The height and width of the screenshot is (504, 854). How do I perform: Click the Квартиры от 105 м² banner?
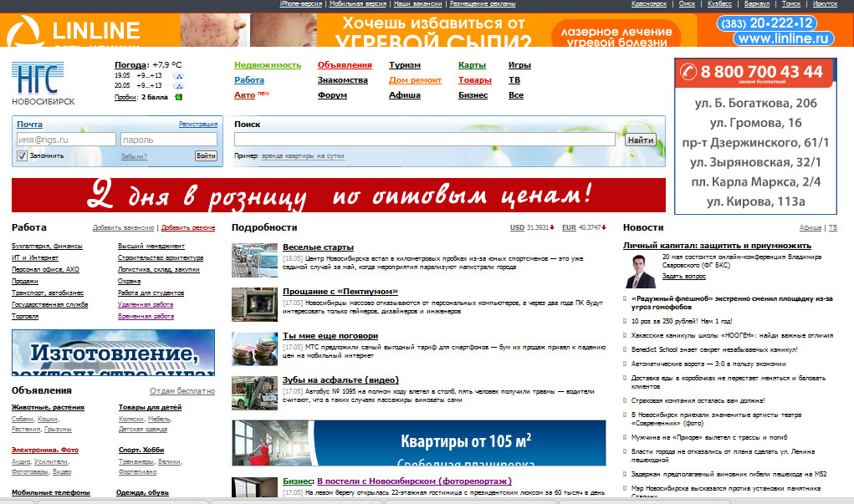pyautogui.click(x=419, y=442)
